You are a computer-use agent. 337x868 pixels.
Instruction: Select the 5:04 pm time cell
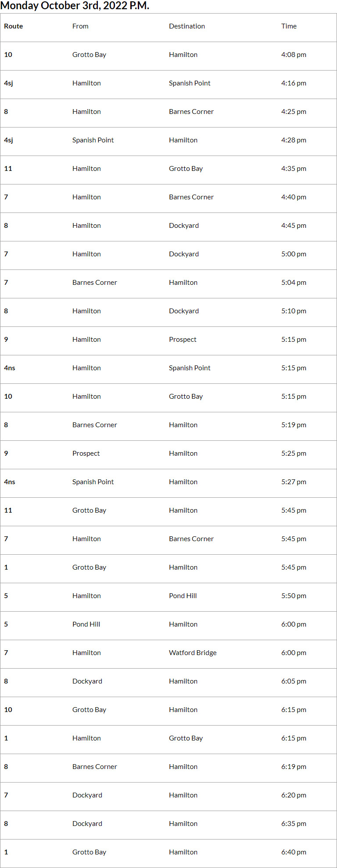[294, 283]
